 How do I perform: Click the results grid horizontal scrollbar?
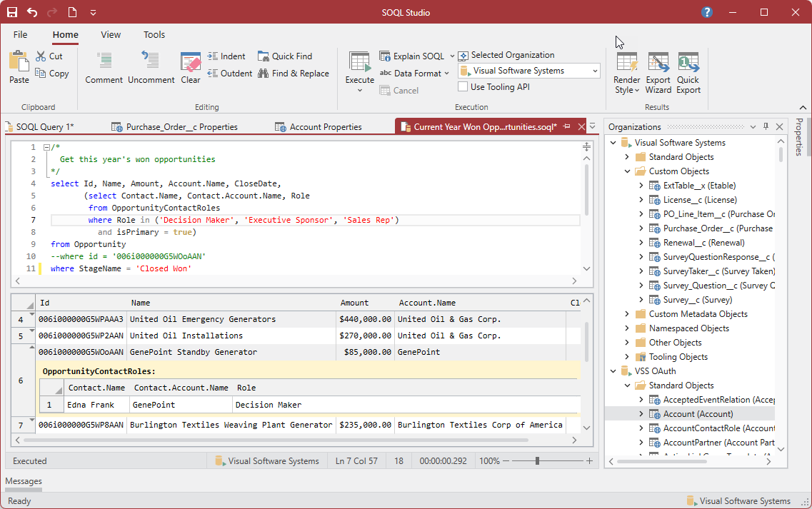(x=276, y=440)
